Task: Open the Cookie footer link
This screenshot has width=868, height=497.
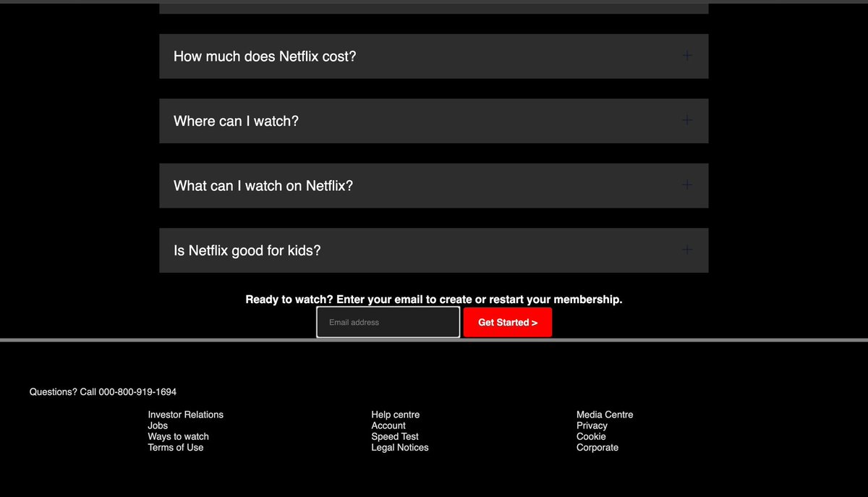Action: tap(591, 436)
